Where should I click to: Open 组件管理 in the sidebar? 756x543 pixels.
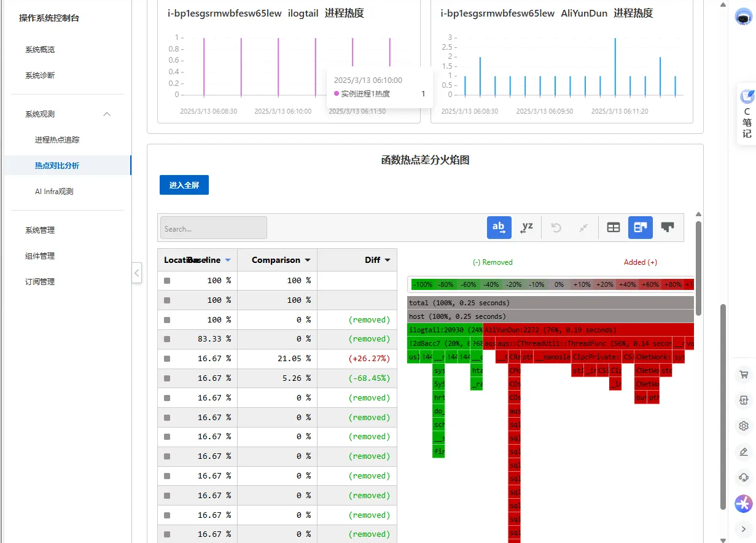click(41, 256)
